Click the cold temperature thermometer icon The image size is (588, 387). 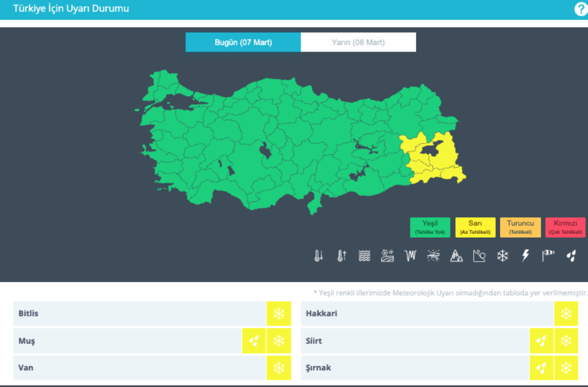319,256
